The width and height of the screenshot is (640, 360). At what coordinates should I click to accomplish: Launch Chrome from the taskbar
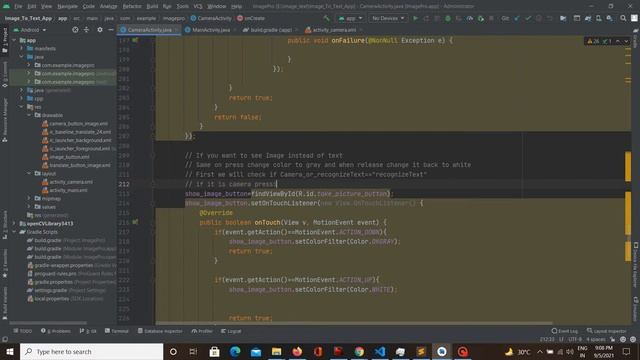[359, 351]
